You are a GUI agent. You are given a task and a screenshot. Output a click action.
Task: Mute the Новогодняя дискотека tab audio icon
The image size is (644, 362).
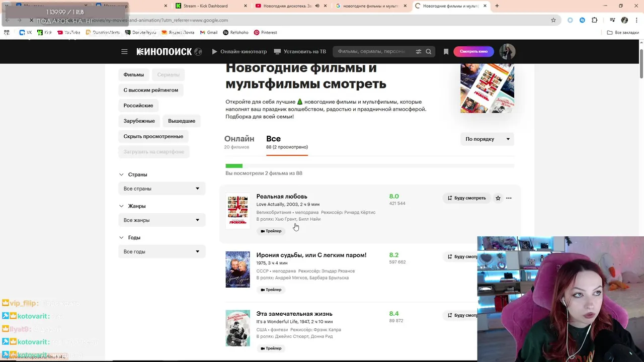pos(317,6)
